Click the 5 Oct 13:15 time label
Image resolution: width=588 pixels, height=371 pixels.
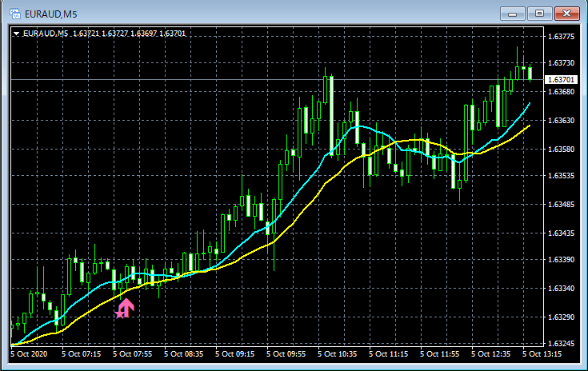(542, 353)
